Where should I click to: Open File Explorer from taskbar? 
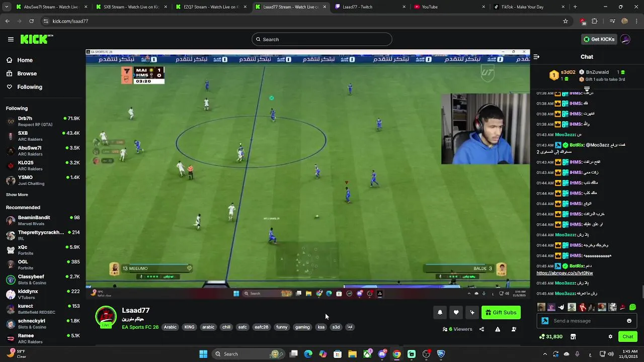click(x=352, y=354)
